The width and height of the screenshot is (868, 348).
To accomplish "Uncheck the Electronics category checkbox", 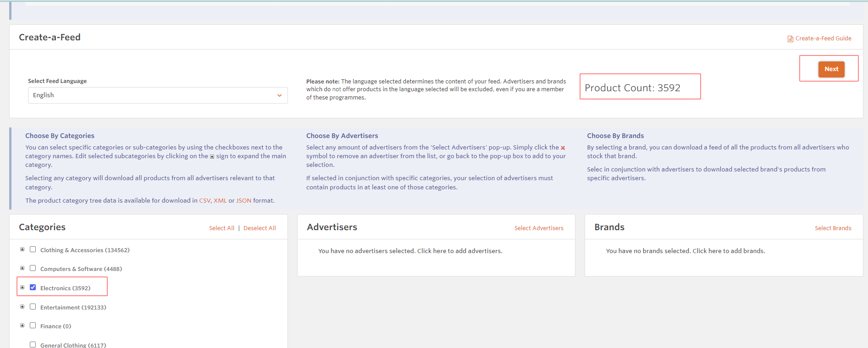I will click(x=33, y=287).
